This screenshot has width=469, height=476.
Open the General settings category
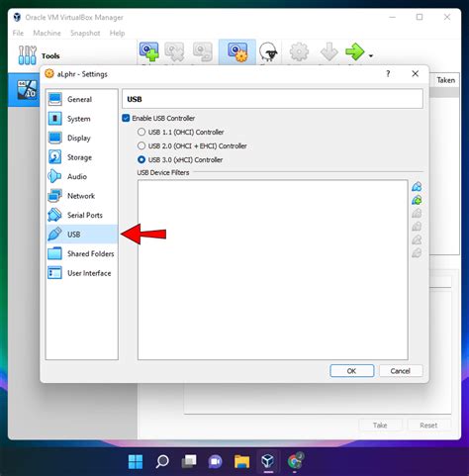click(81, 99)
